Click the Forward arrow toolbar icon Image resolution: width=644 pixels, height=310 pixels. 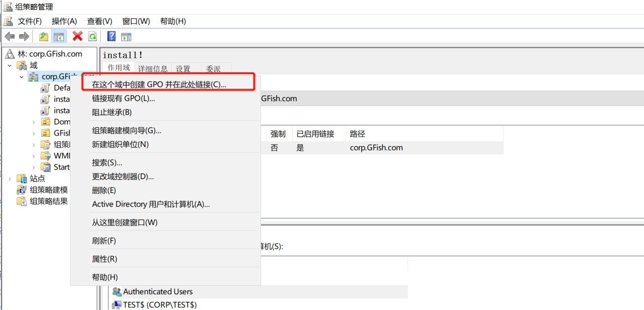24,36
